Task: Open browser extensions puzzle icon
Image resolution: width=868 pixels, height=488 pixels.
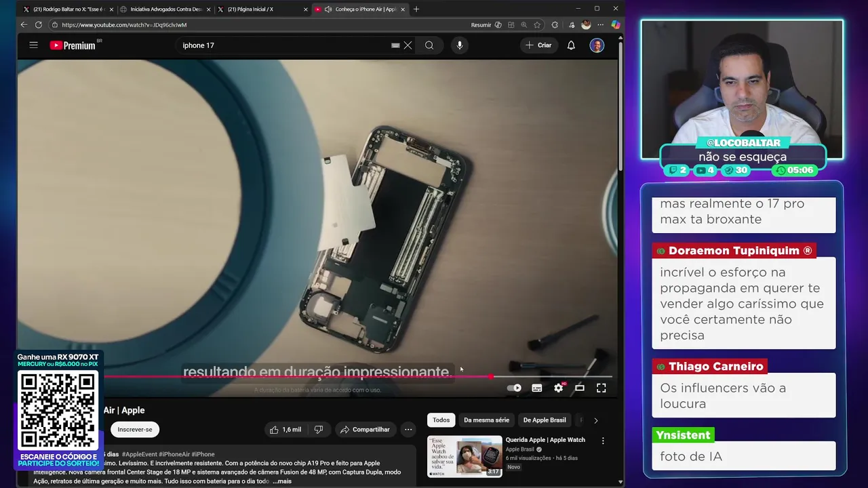Action: (555, 24)
